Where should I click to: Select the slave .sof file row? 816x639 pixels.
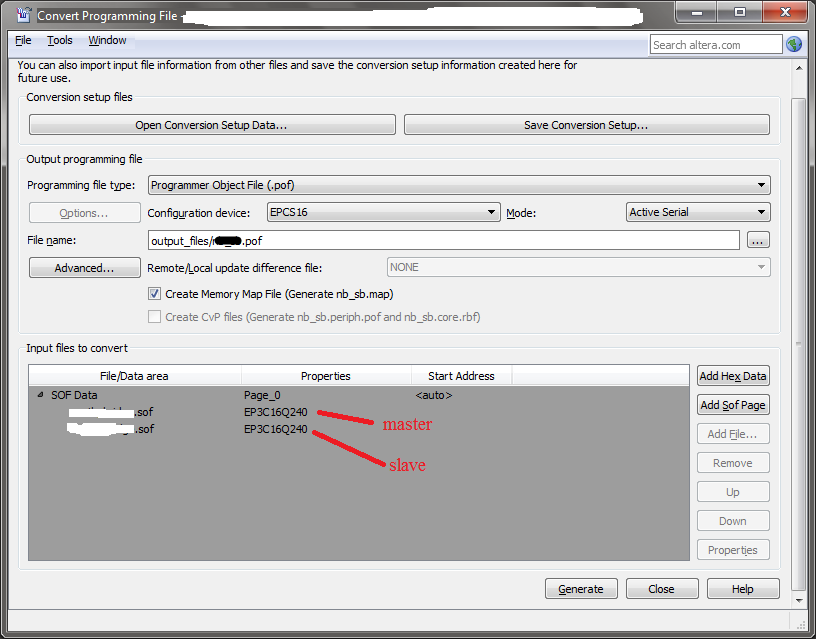coord(359,429)
